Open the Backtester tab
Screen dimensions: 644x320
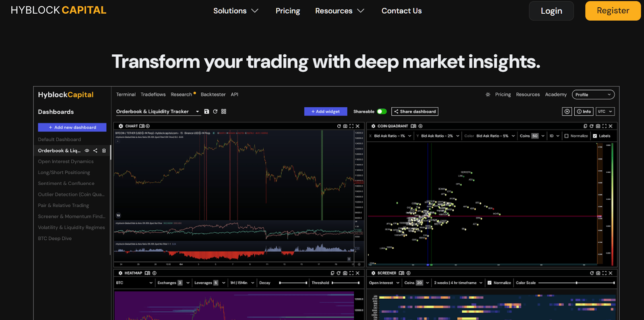(213, 95)
